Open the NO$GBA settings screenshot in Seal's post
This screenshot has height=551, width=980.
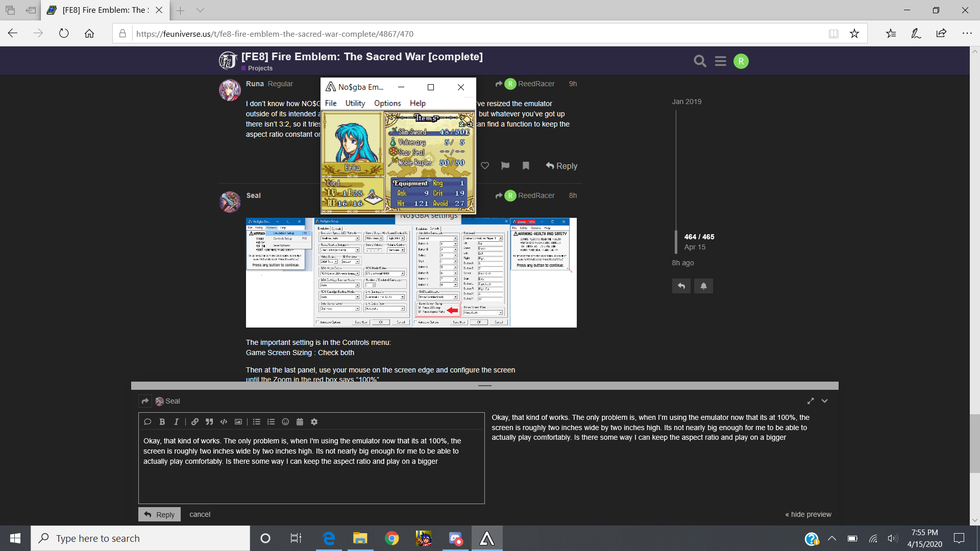click(x=411, y=272)
